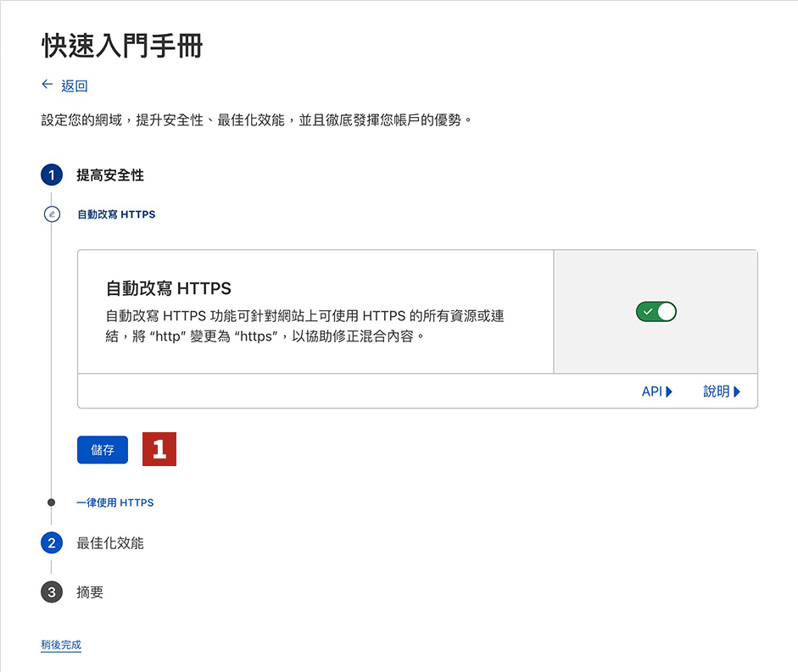The image size is (798, 672).
Task: Open the 摘要 summary step label
Action: click(x=90, y=592)
